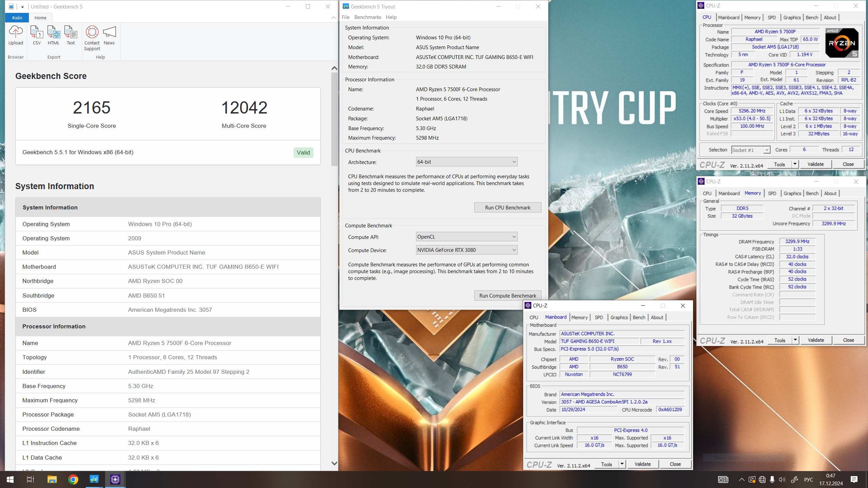The width and height of the screenshot is (868, 488).
Task: Open the Benchmarks menu
Action: (x=368, y=17)
